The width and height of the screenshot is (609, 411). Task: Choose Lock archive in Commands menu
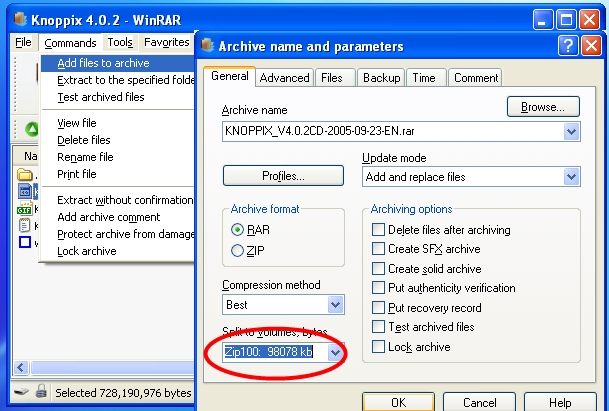[118, 251]
